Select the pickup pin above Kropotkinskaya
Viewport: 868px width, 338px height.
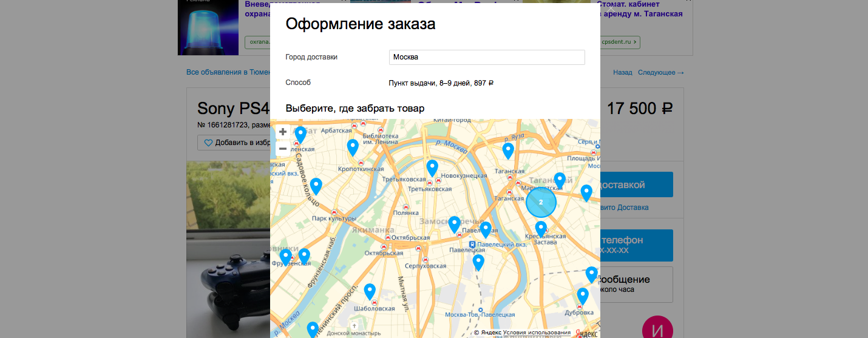point(353,148)
